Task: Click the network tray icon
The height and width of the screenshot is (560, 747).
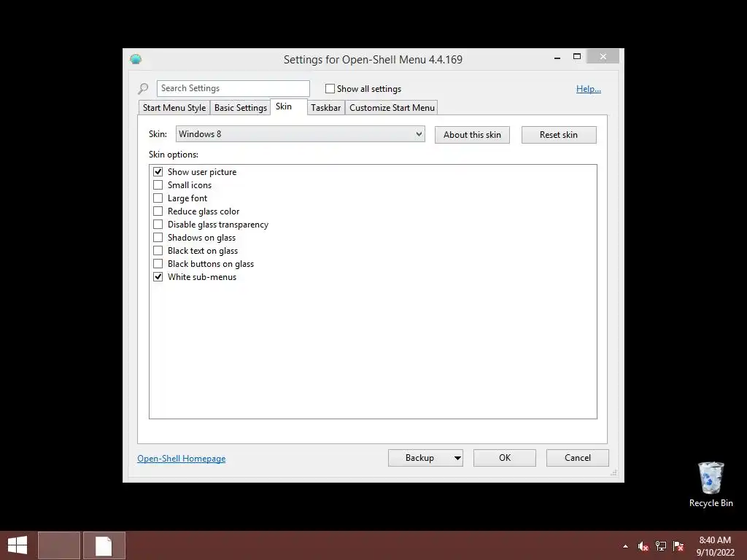Action: [661, 546]
